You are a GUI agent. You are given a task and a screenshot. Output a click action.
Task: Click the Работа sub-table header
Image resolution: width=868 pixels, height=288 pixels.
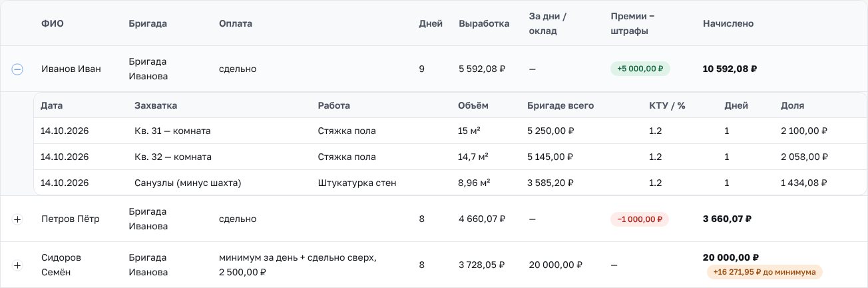[x=334, y=105]
